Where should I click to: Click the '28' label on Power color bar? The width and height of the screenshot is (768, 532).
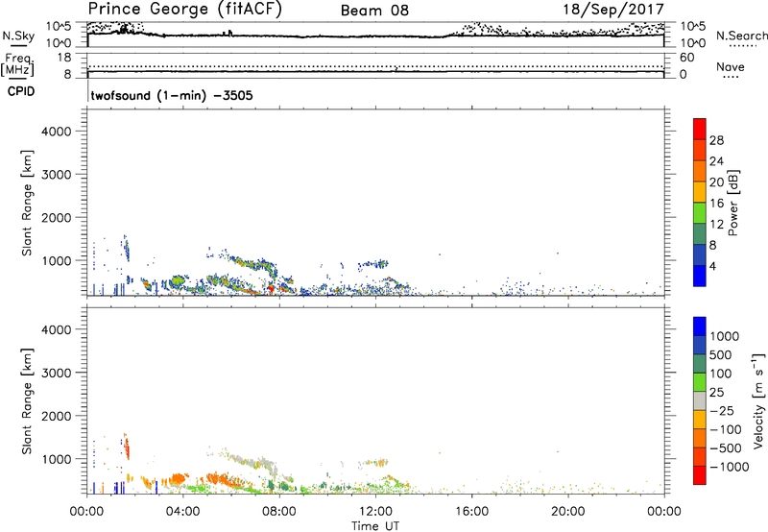tap(716, 140)
